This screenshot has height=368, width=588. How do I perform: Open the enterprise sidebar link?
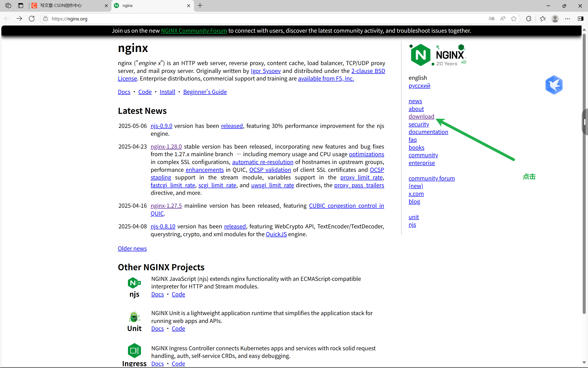pos(421,163)
